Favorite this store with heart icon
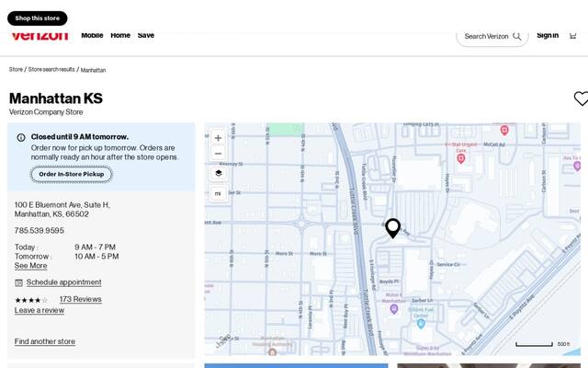This screenshot has height=368, width=588. pyautogui.click(x=581, y=98)
